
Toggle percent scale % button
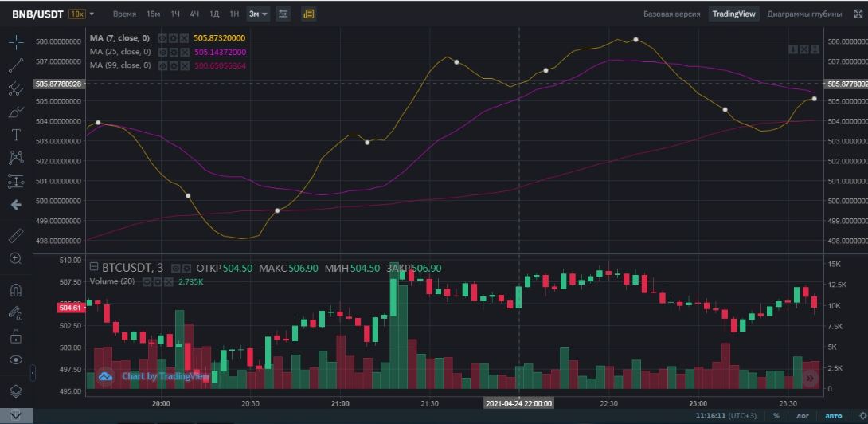(776, 416)
